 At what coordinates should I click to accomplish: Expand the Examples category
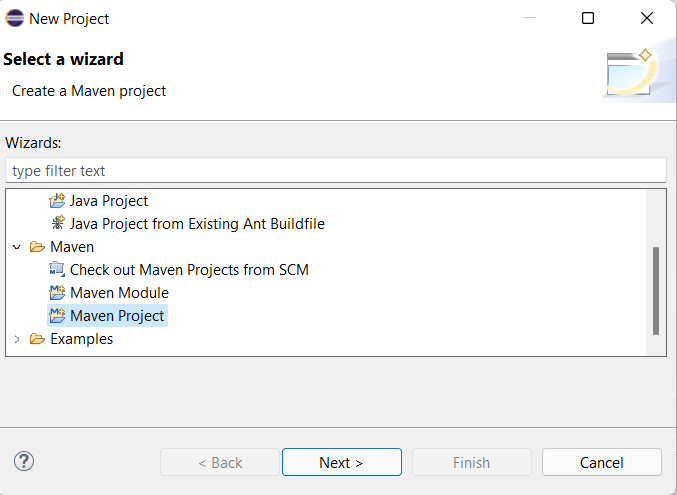point(16,339)
